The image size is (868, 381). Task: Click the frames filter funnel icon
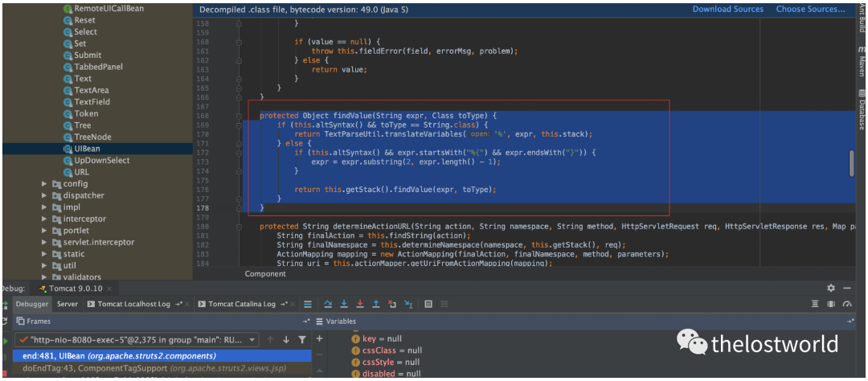[302, 340]
